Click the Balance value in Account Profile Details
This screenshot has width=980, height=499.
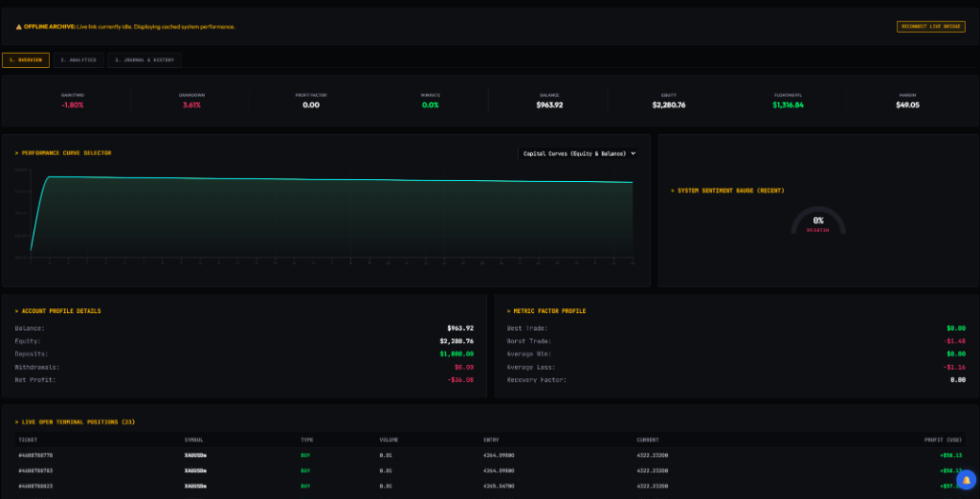click(460, 329)
